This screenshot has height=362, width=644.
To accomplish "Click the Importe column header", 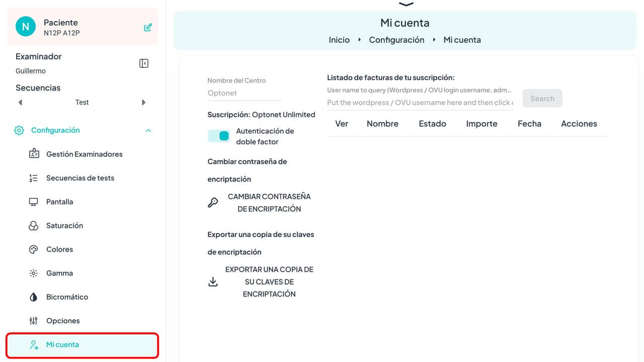I will tap(481, 124).
